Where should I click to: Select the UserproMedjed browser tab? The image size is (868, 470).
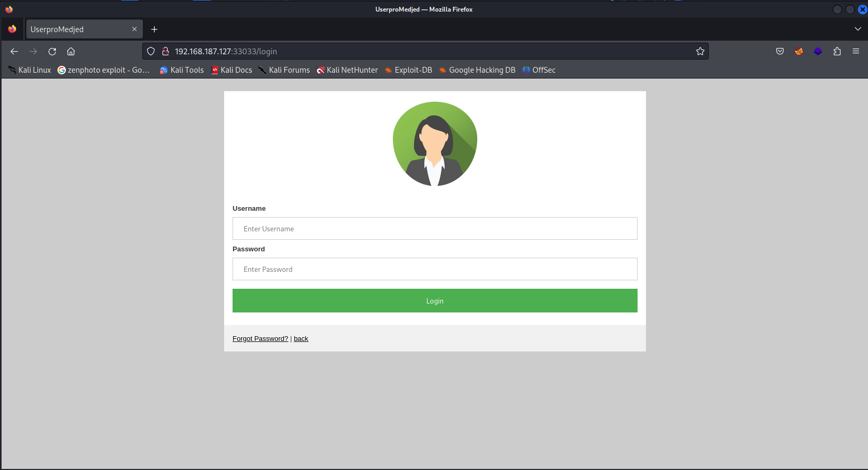tap(76, 30)
